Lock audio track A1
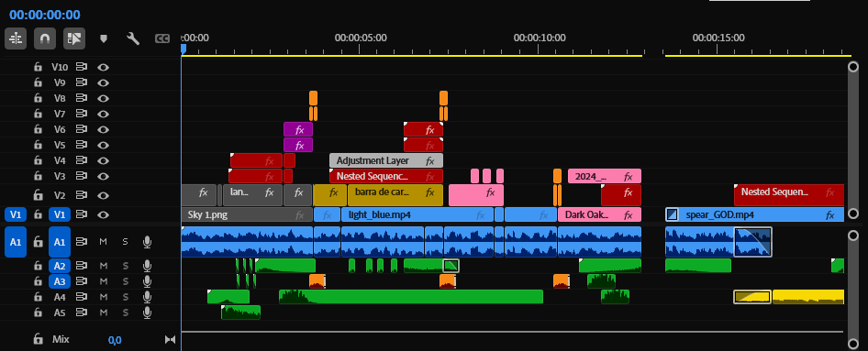Image resolution: width=868 pixels, height=351 pixels. (x=38, y=242)
